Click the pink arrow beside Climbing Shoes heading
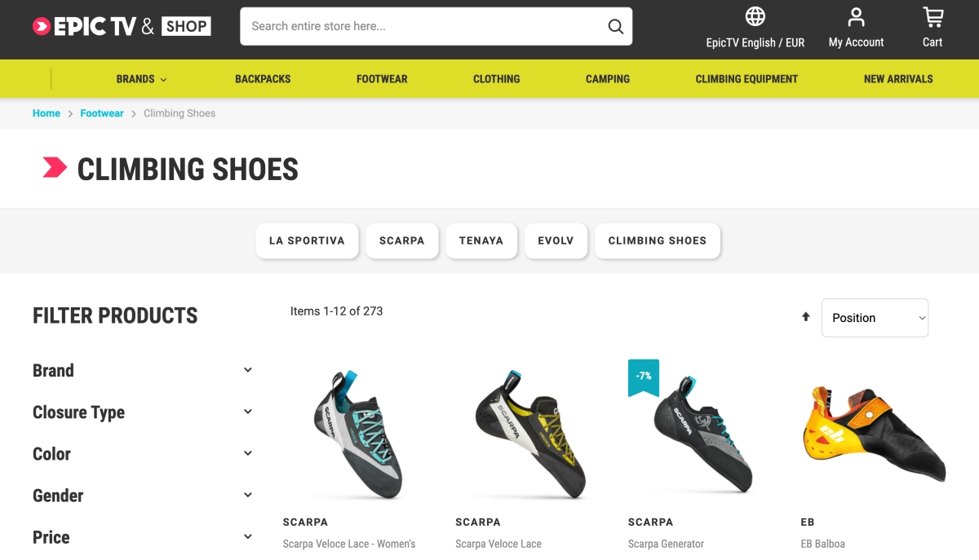Screen dimensions: 979x560 55,168
